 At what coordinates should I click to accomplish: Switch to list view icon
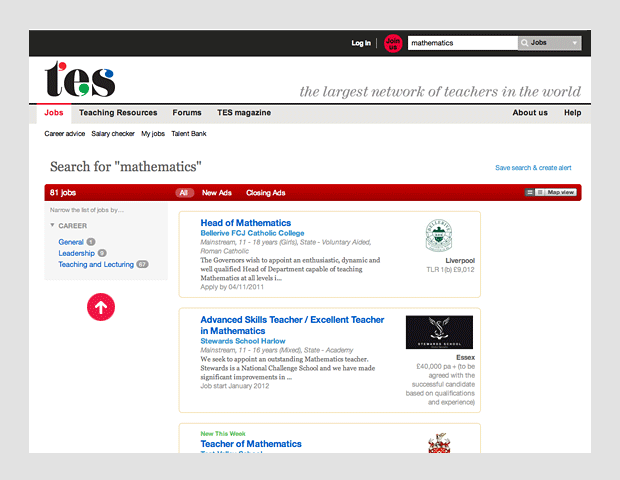coord(530,192)
